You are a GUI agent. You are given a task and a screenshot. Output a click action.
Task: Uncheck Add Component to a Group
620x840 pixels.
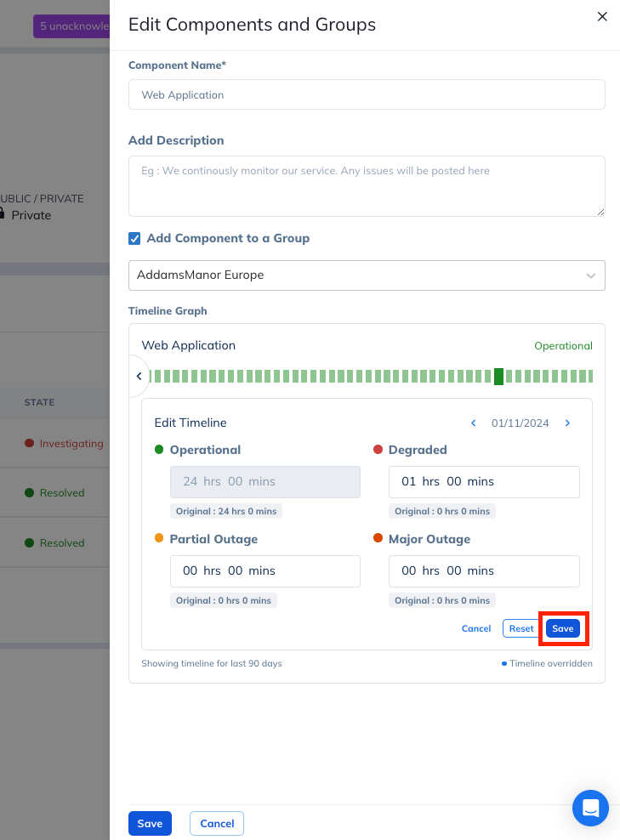134,239
